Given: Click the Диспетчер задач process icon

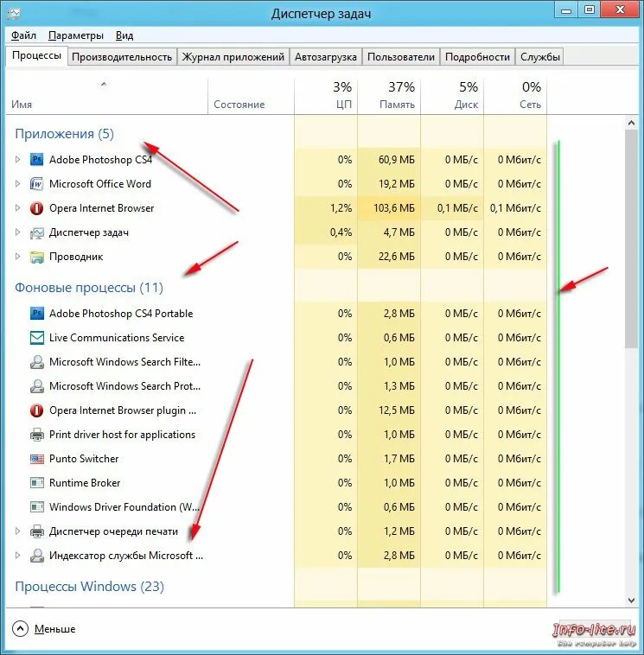Looking at the screenshot, I should tap(37, 232).
